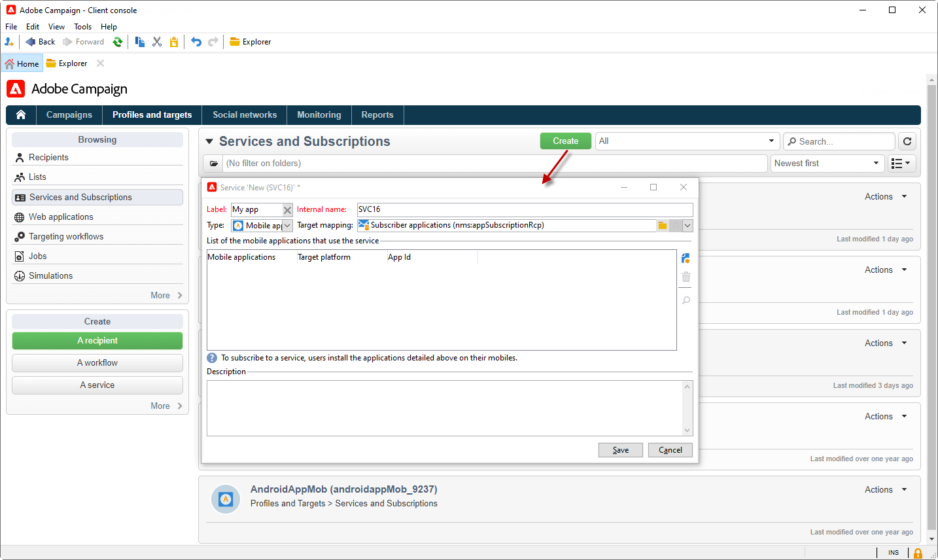
Task: Click the greyed-out Redo arrow icon
Action: coord(213,42)
